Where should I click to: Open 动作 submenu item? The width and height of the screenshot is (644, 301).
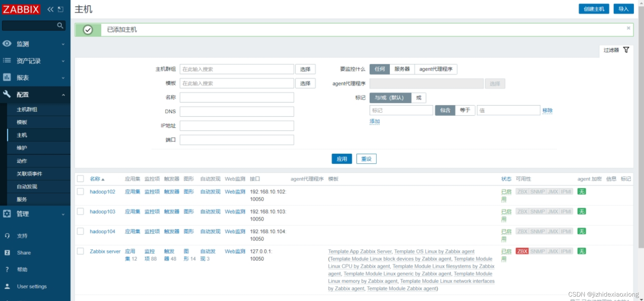click(x=22, y=161)
